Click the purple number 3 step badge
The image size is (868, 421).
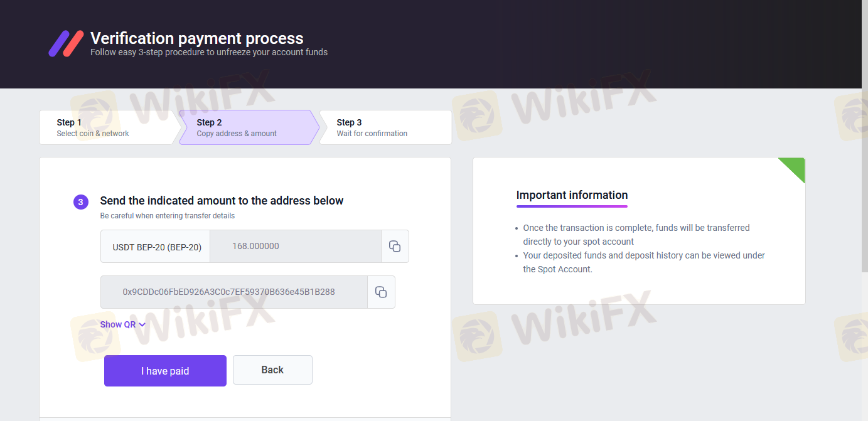80,202
